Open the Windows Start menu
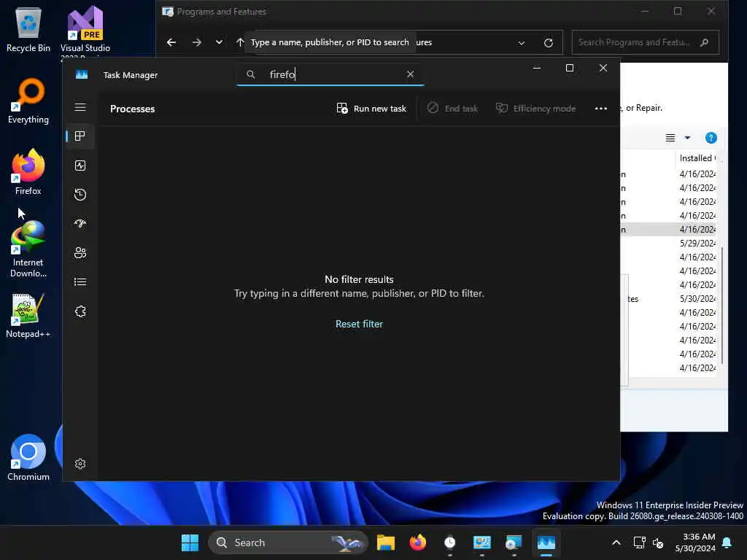This screenshot has width=747, height=560. [190, 542]
